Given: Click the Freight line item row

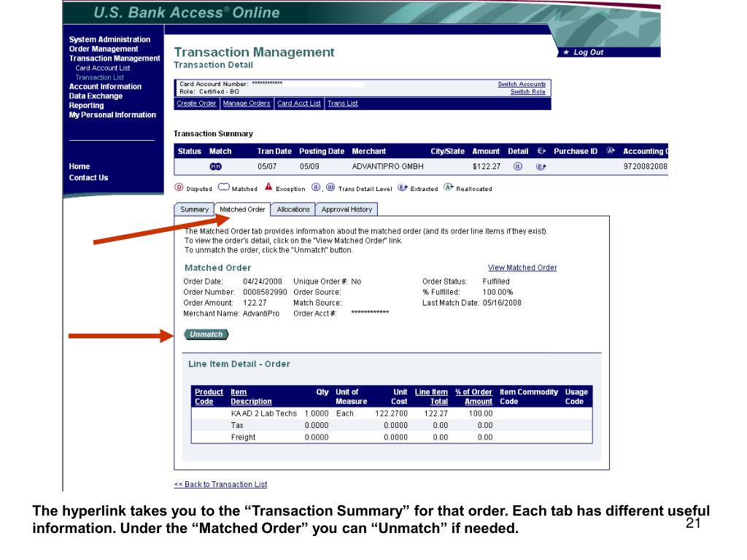Looking at the screenshot, I should pyautogui.click(x=392, y=437).
